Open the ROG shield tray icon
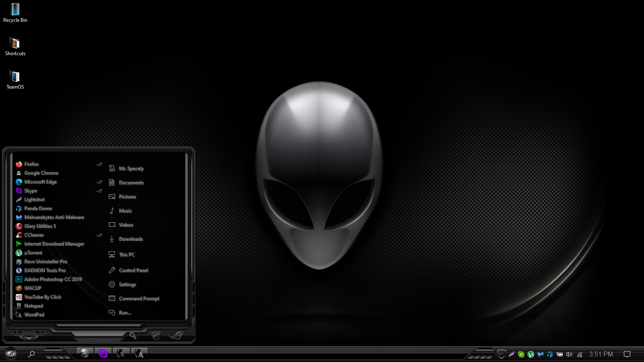 [501, 354]
